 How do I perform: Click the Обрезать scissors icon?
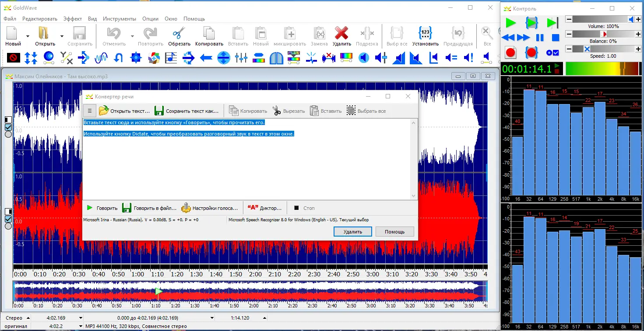[x=179, y=33]
